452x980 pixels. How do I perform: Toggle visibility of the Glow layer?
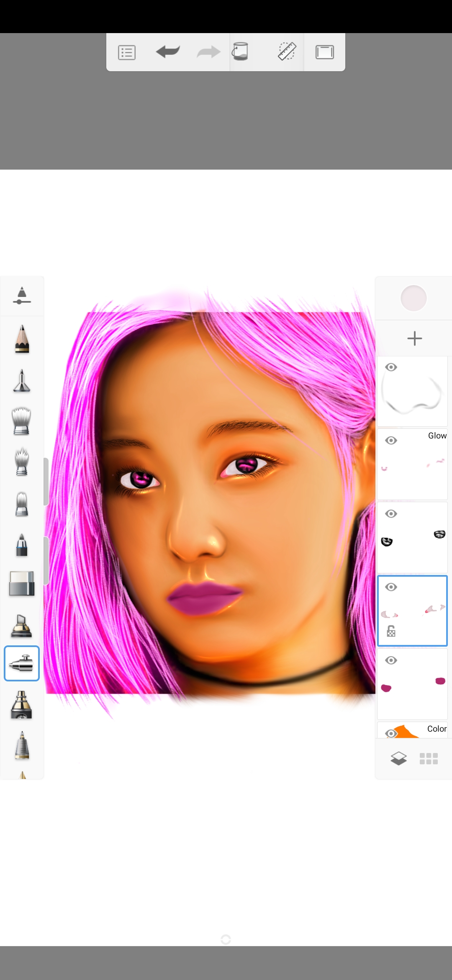391,441
